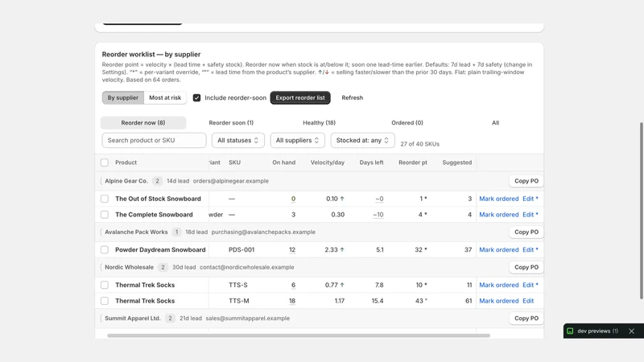Click sales@summitapparel.example email
This screenshot has height=362, width=644.
pos(248,318)
